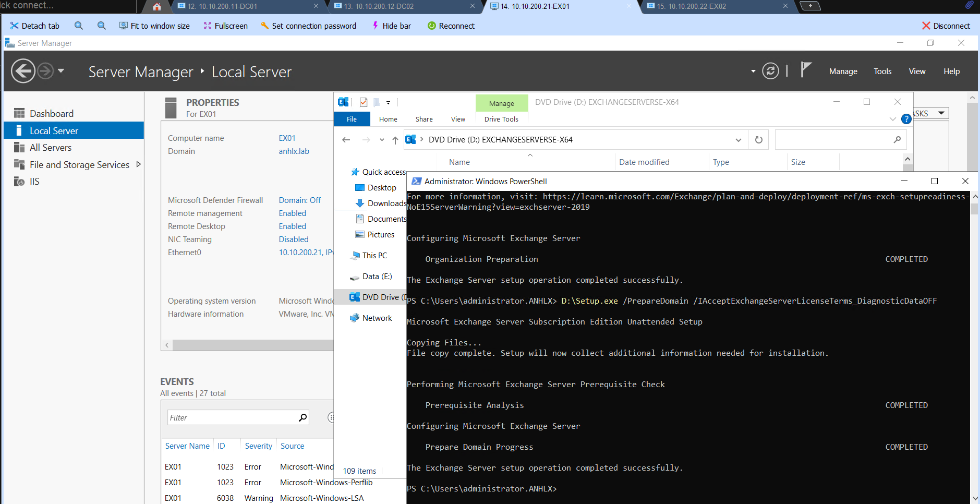This screenshot has width=980, height=504.
Task: Expand the Explorer ribbon chevron
Action: pyautogui.click(x=893, y=119)
